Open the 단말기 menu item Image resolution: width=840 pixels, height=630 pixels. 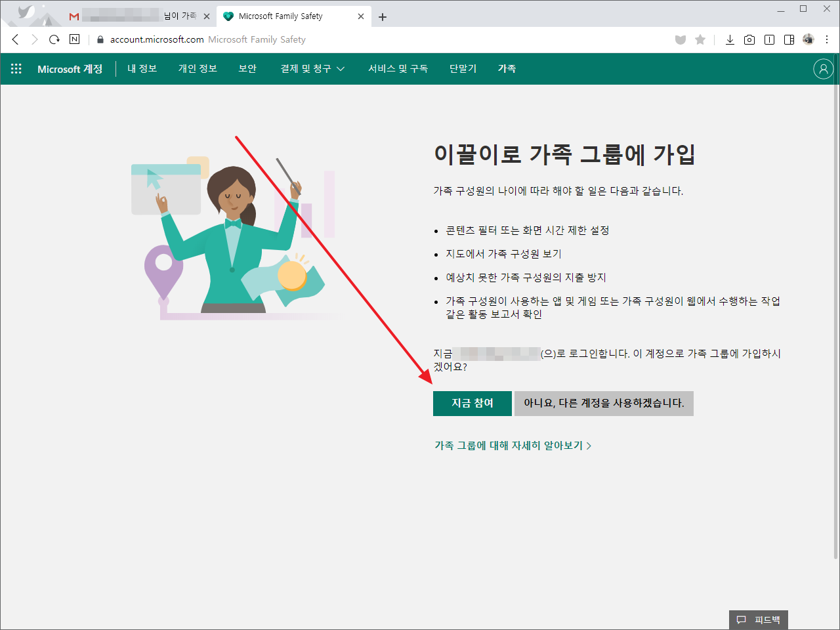click(463, 69)
